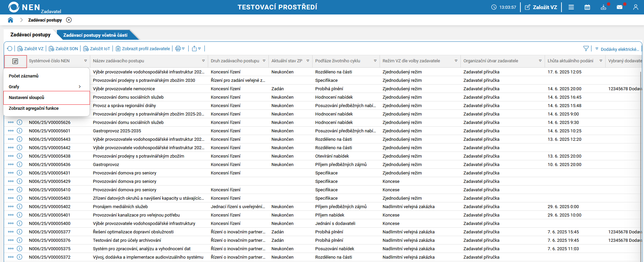Click Zobrazit profil zadavatele button
The height and width of the screenshot is (262, 644).
(143, 48)
